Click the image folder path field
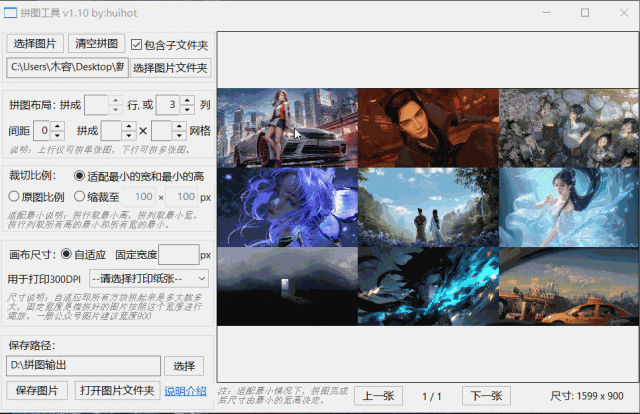 [67, 67]
